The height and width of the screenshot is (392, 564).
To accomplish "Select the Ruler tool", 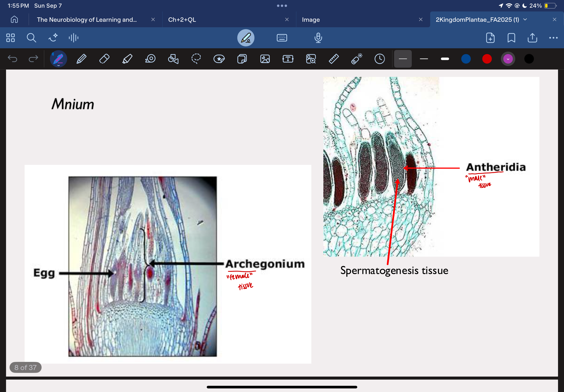I will point(334,59).
